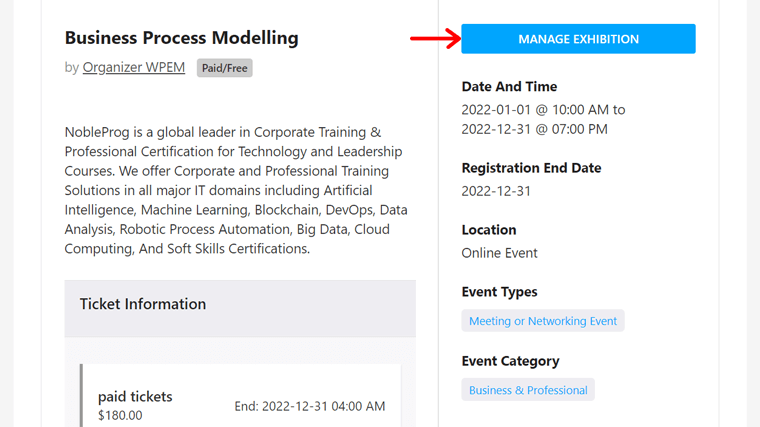
Task: Click the MANAGE EXHIBITION button
Action: point(578,39)
